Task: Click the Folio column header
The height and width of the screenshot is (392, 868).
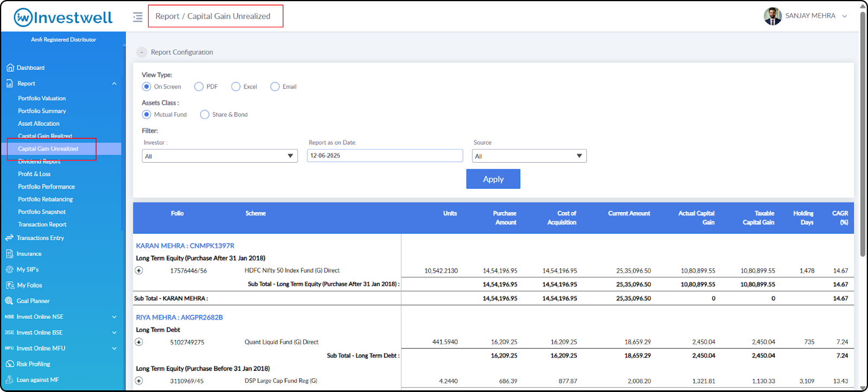Action: (177, 214)
